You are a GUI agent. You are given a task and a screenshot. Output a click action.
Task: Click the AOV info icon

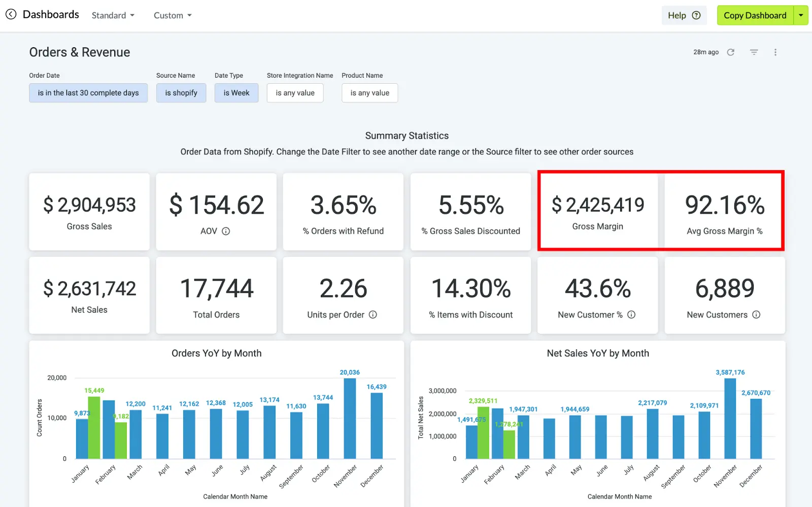click(226, 231)
